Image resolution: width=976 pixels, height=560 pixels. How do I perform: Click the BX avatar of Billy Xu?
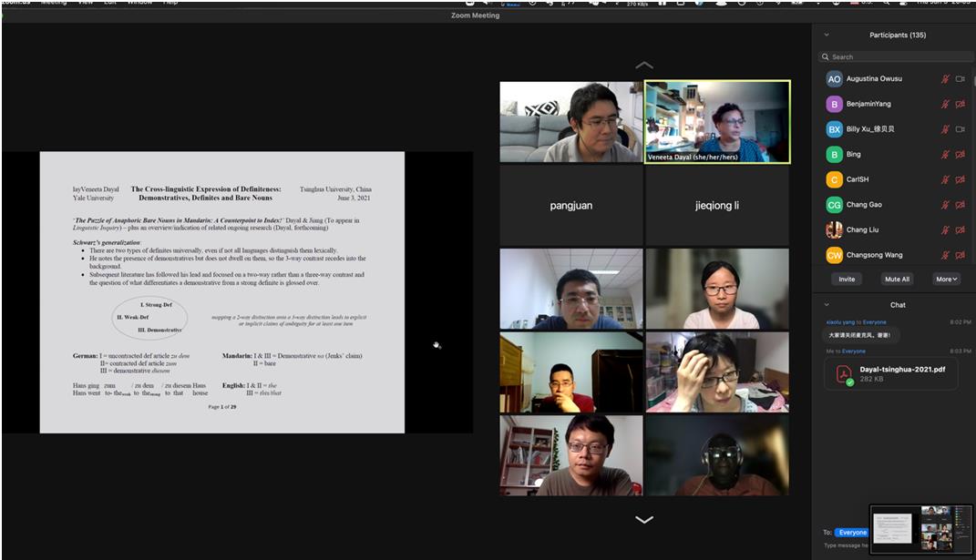click(834, 129)
